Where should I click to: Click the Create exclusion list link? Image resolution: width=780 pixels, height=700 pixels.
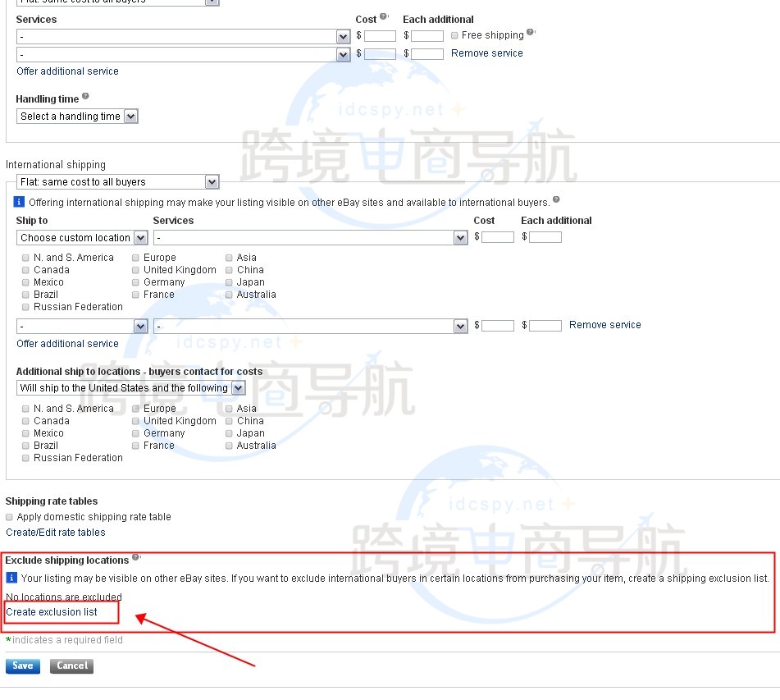point(52,612)
